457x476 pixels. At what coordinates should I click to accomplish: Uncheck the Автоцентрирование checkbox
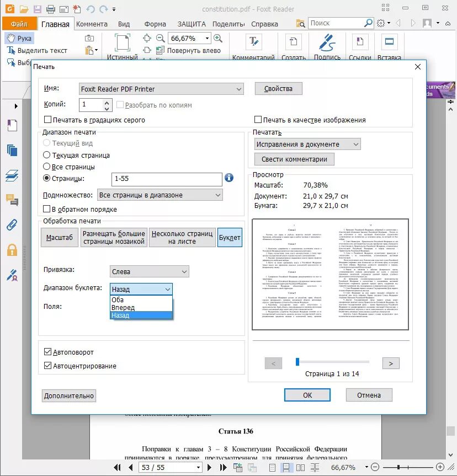(47, 365)
